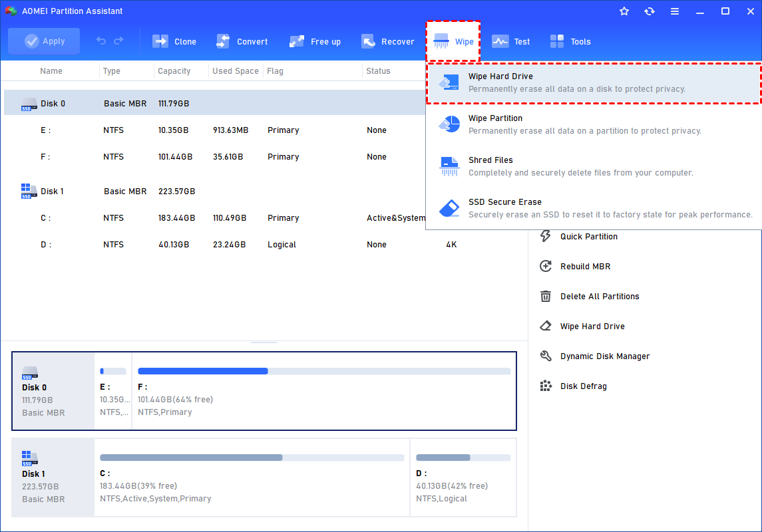Screen dimensions: 762x532
Task: Click the refresh icon in title bar
Action: point(650,11)
